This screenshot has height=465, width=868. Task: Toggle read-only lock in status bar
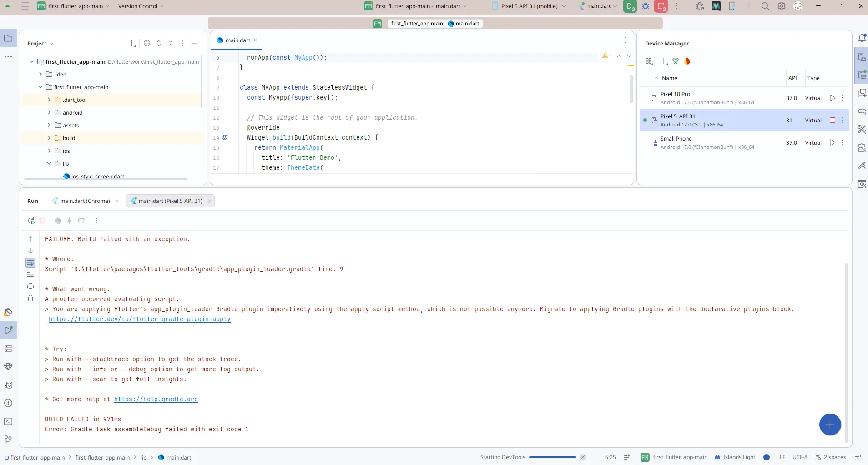tap(858, 457)
